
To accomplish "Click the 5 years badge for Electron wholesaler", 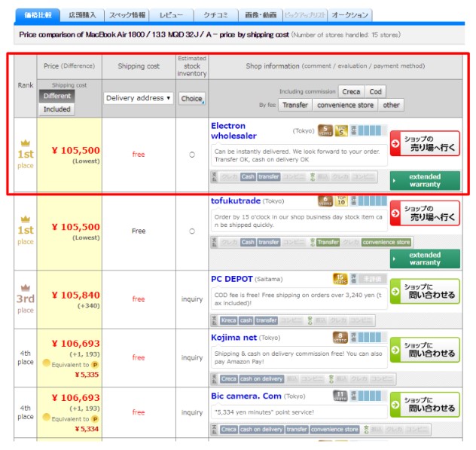I will click(325, 130).
